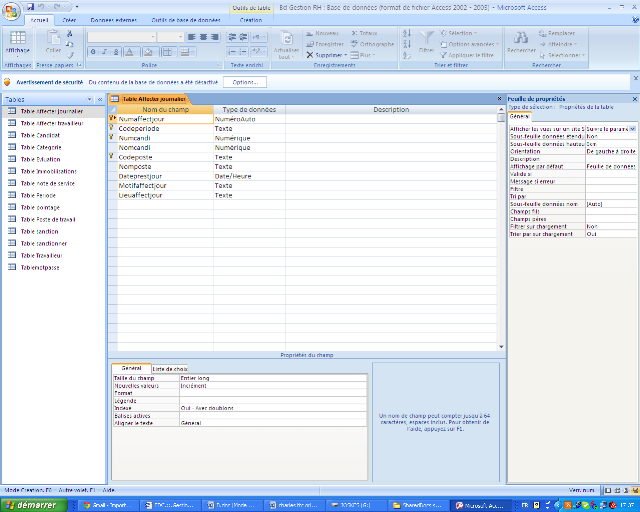Collapse the navigation pane with double chevron

[x=100, y=100]
